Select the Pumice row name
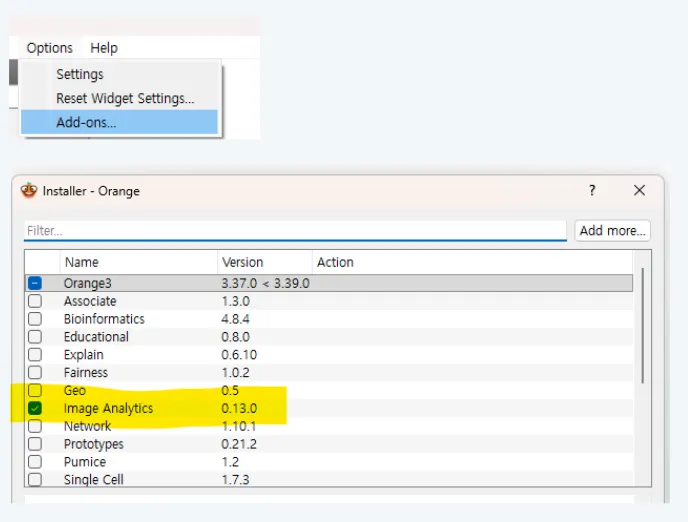Image resolution: width=688 pixels, height=522 pixels. pyautogui.click(x=85, y=462)
